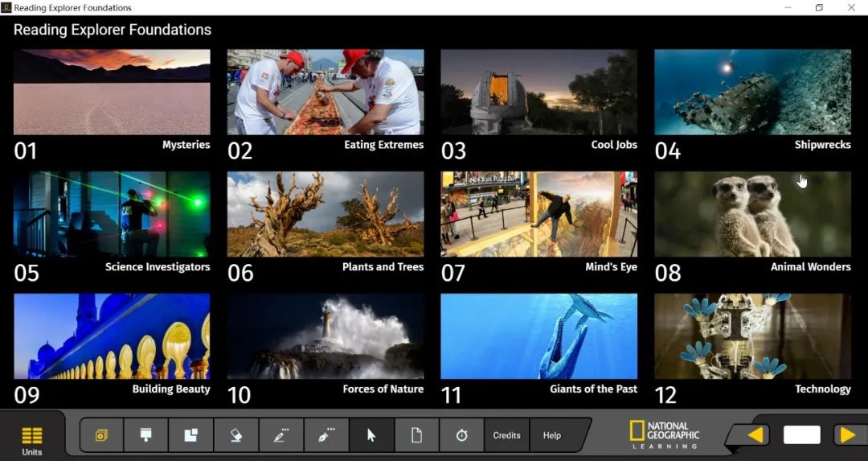
Task: Start the stopwatch timer tool
Action: (461, 435)
